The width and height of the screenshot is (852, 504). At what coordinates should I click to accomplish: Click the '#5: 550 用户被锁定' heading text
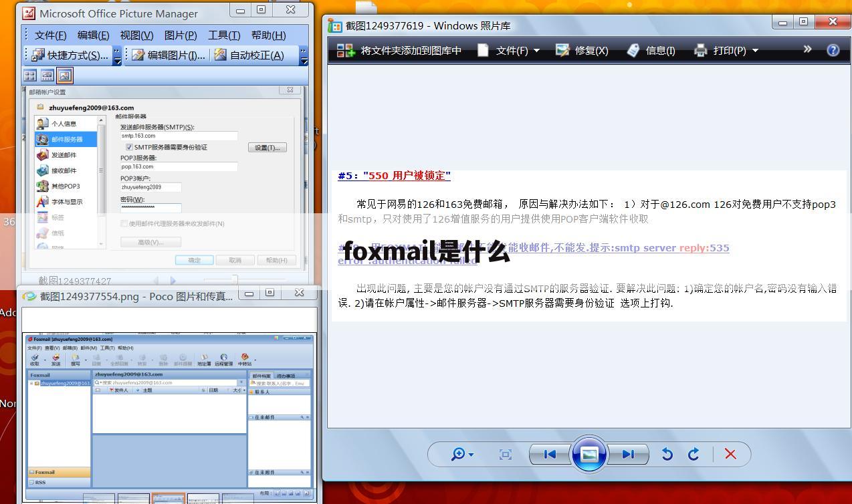pyautogui.click(x=394, y=176)
